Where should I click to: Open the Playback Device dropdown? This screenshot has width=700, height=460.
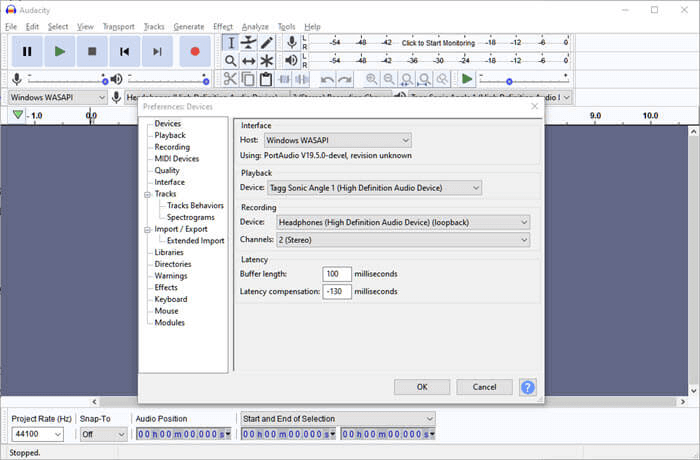(374, 187)
